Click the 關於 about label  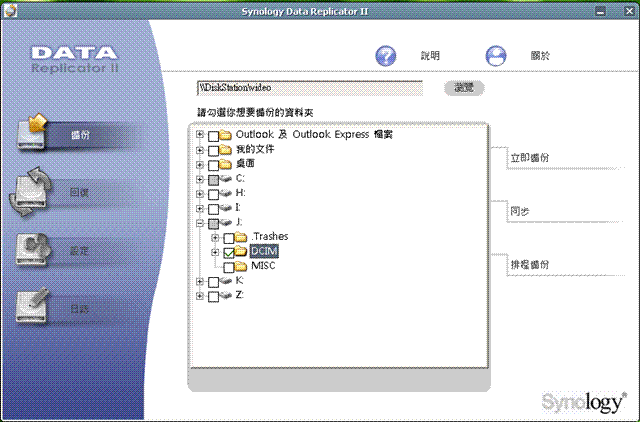pyautogui.click(x=540, y=56)
